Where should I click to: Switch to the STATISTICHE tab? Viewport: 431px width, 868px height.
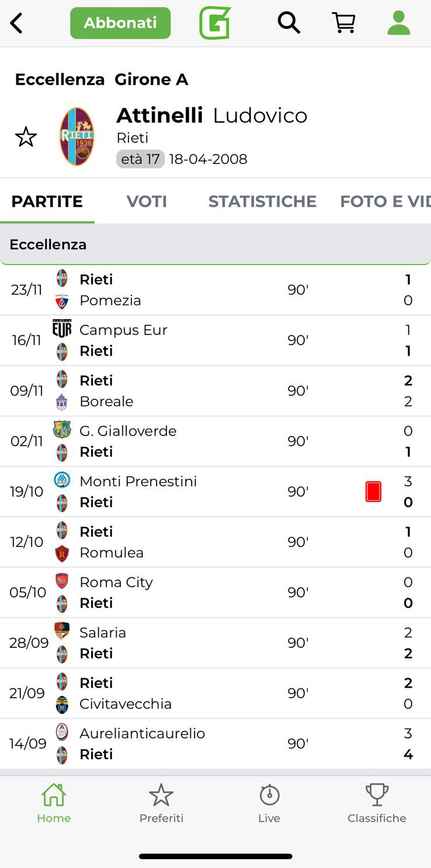(262, 201)
